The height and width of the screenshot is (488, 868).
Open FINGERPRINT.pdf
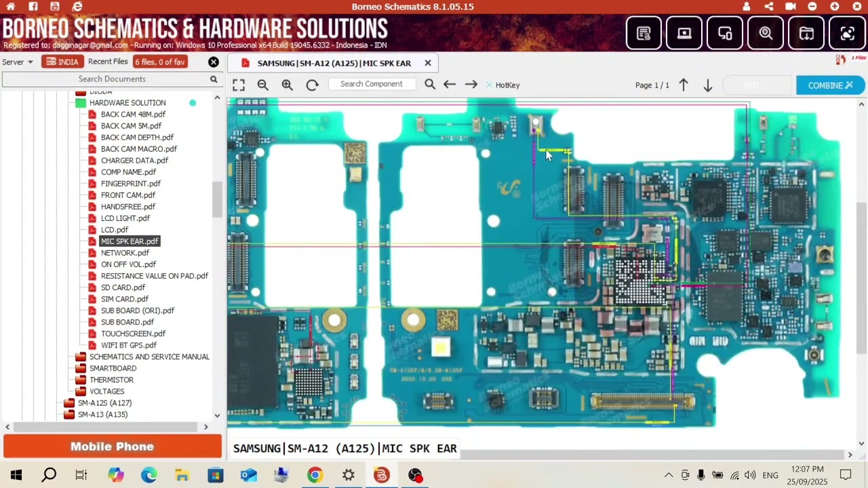[130, 184]
